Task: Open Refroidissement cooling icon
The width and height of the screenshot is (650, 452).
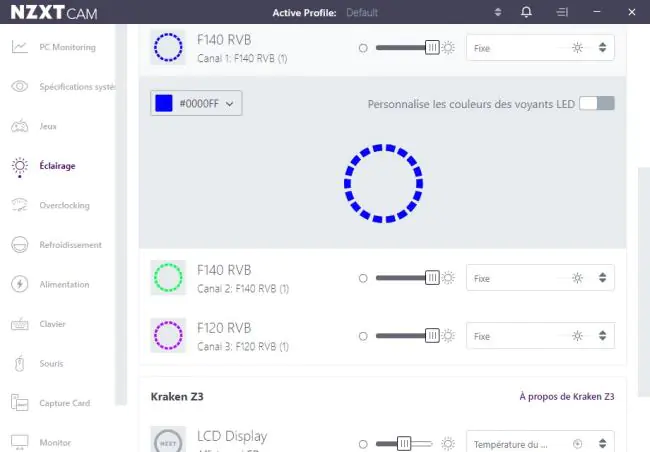Action: 19,245
